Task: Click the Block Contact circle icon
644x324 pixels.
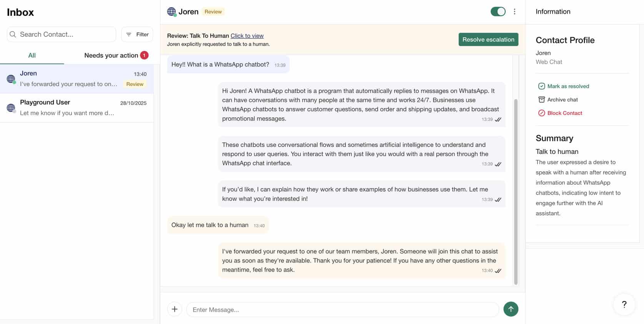Action: pos(541,113)
